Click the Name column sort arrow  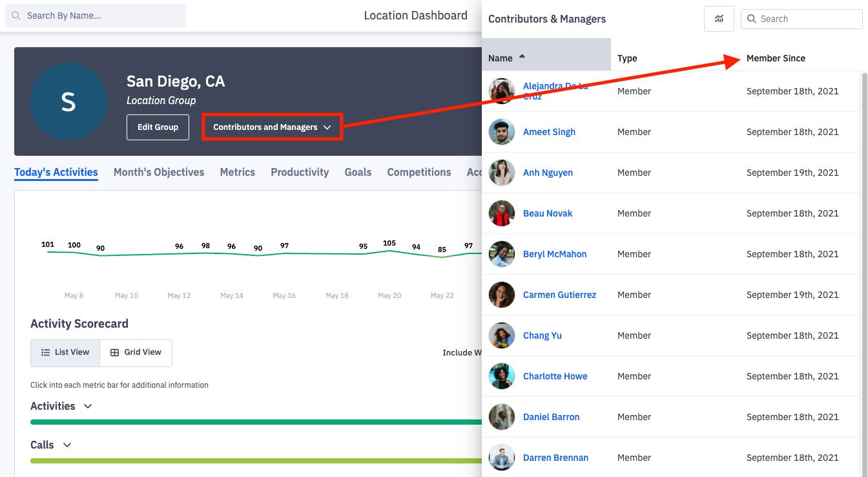[522, 57]
